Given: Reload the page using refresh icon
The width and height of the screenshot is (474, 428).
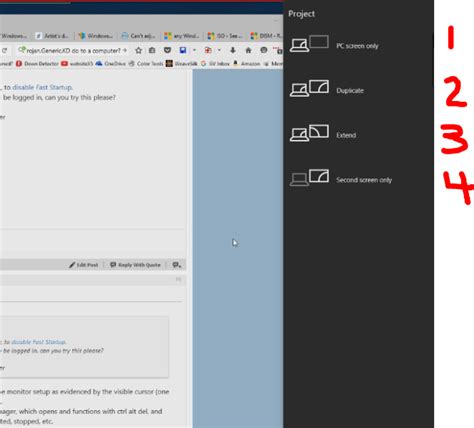Looking at the screenshot, I should point(4,51).
